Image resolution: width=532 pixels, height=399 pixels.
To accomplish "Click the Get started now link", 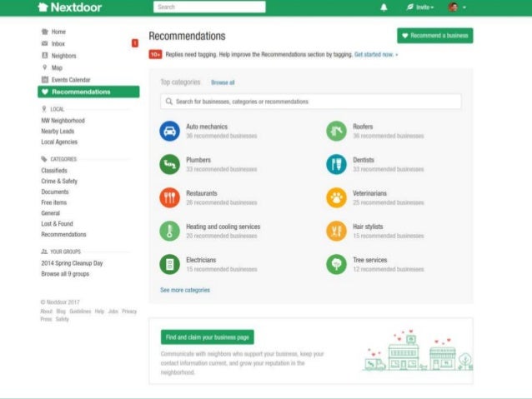I will pos(376,54).
